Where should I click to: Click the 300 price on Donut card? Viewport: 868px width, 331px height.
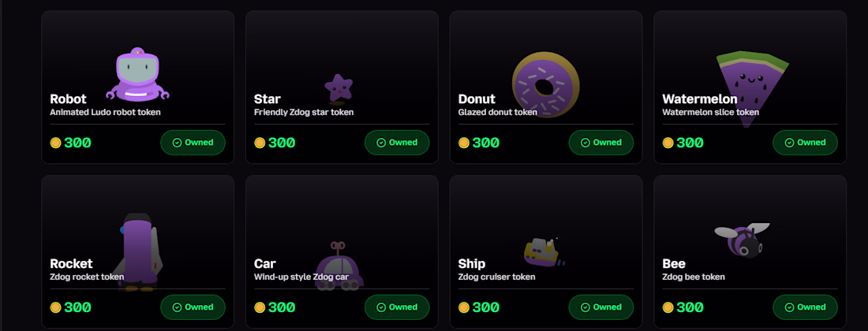point(486,143)
